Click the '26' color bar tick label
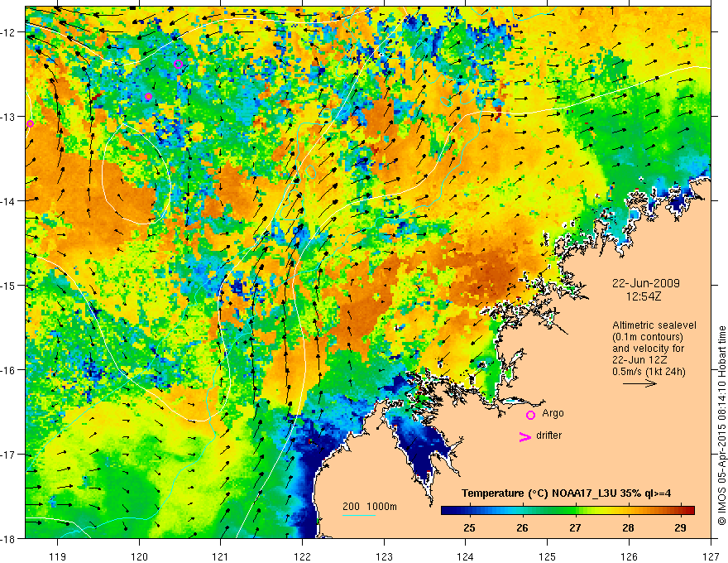The image size is (728, 563). [x=522, y=527]
